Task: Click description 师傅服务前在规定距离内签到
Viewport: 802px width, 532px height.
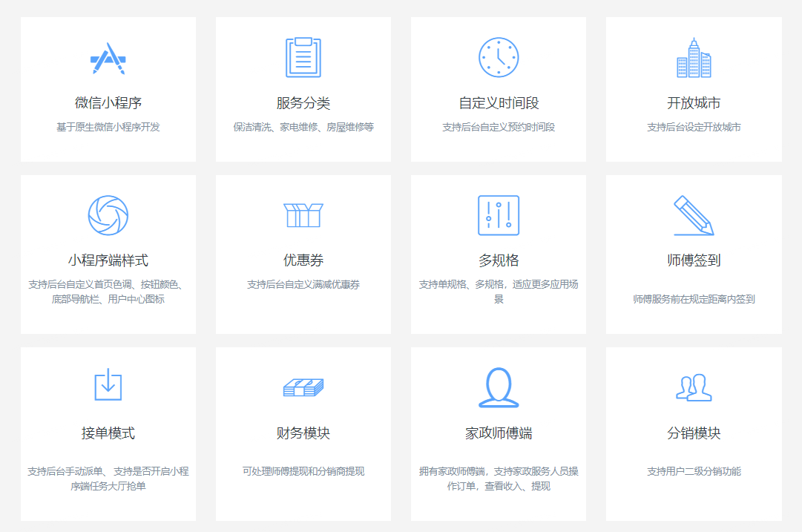Action: tap(694, 299)
